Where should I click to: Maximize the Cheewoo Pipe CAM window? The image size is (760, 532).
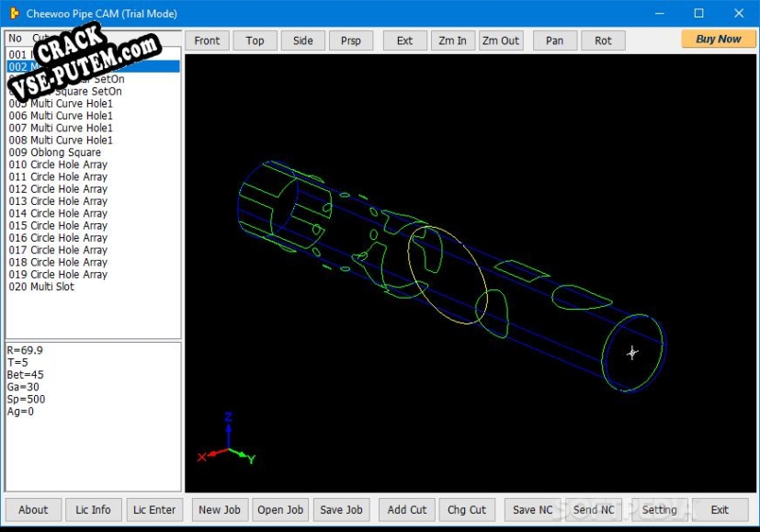coord(699,13)
